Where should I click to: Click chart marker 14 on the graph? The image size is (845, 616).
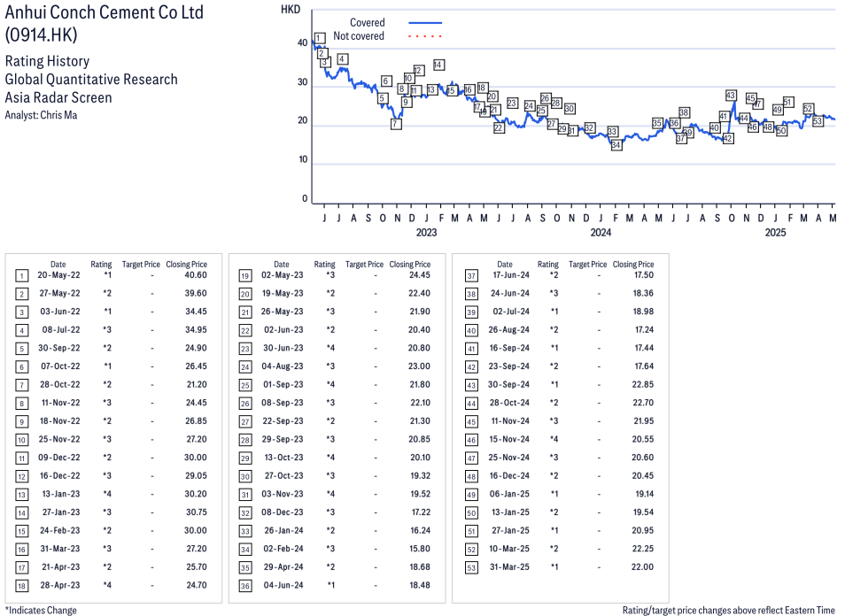pos(438,65)
